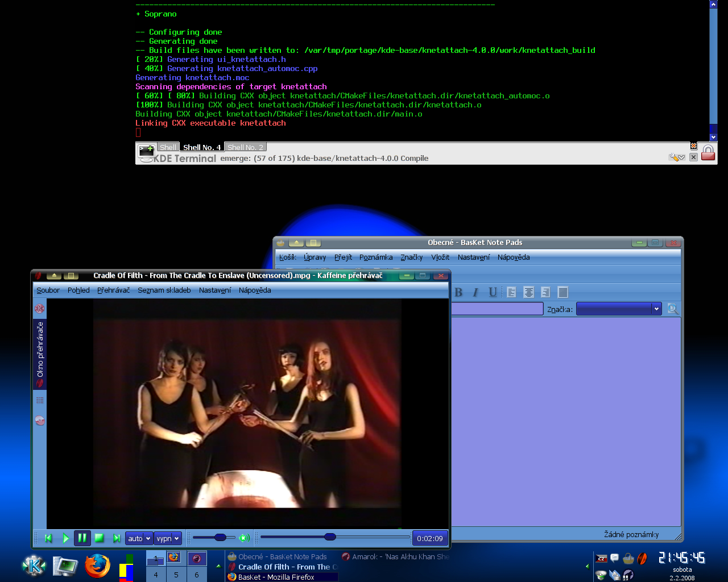
Task: Open BasKet Poznámka menu
Action: (x=376, y=257)
